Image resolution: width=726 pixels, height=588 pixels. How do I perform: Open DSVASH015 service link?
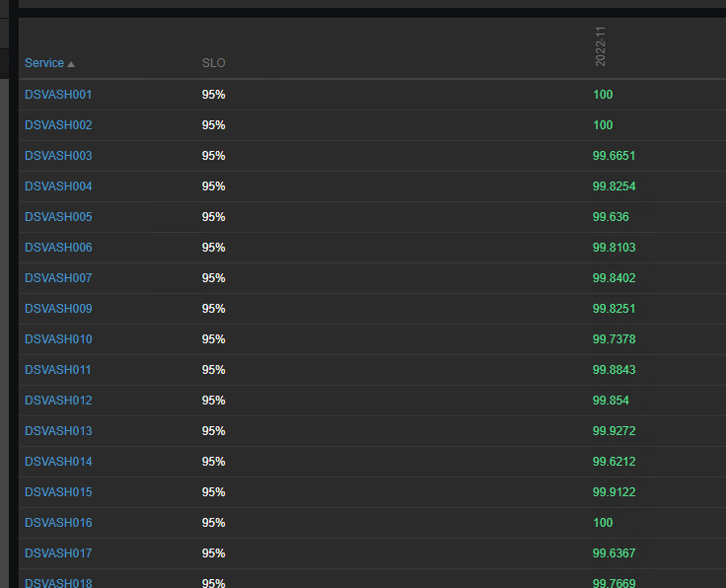click(x=58, y=491)
